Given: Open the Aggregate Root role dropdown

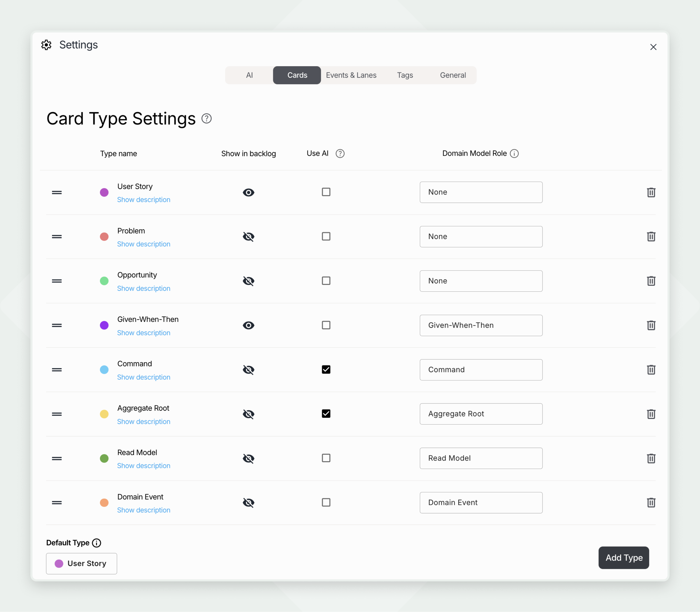Looking at the screenshot, I should pos(481,414).
